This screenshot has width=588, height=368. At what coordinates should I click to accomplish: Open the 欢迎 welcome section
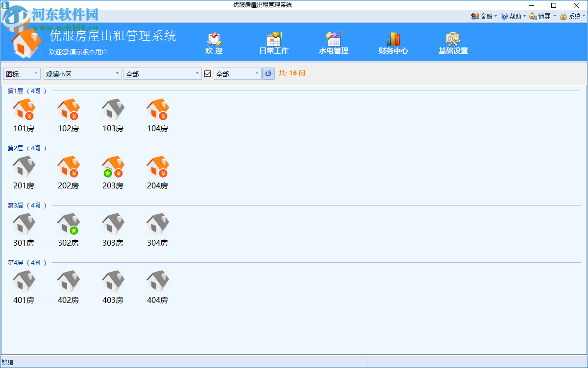214,42
